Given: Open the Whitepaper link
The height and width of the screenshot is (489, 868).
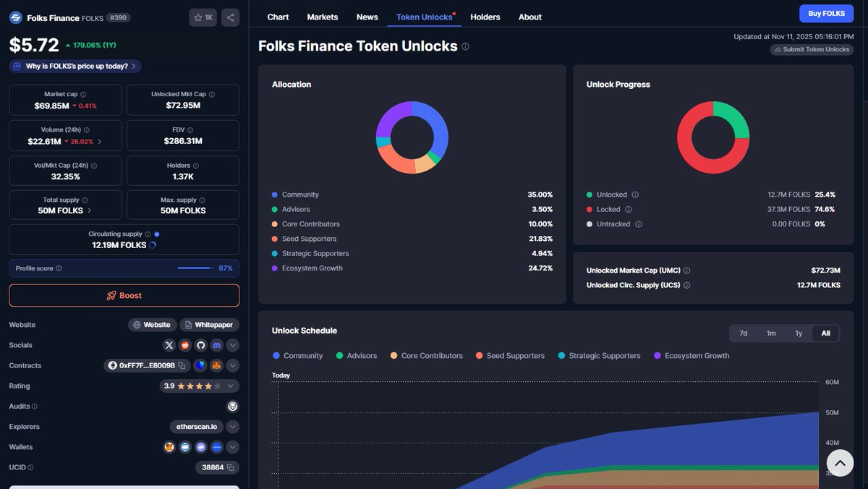Looking at the screenshot, I should click(x=210, y=325).
